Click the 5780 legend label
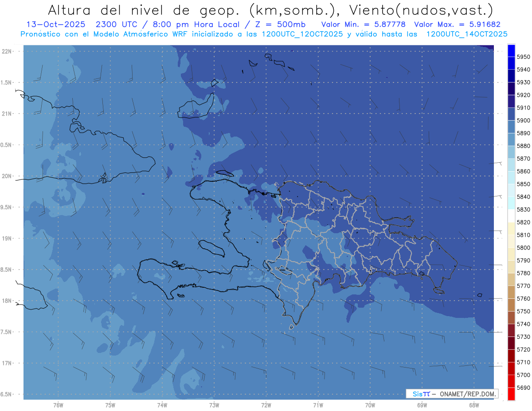The width and height of the screenshot is (532, 411). (523, 273)
